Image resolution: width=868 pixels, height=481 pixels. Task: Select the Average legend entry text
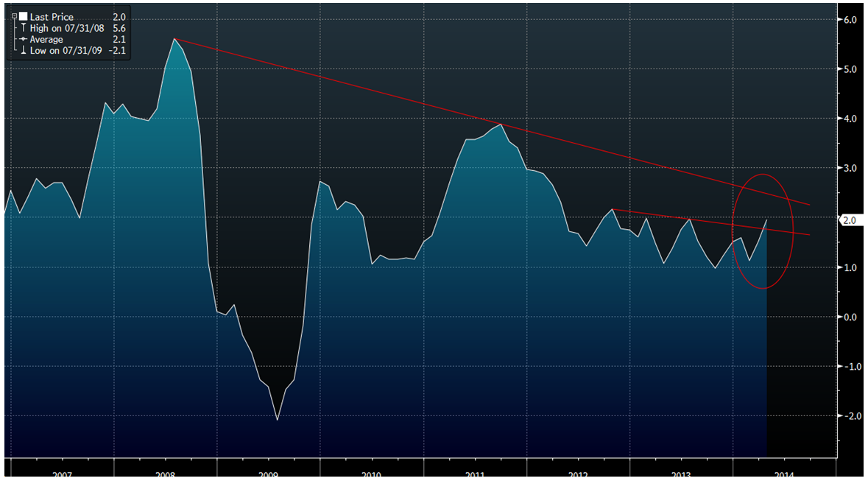pos(46,39)
